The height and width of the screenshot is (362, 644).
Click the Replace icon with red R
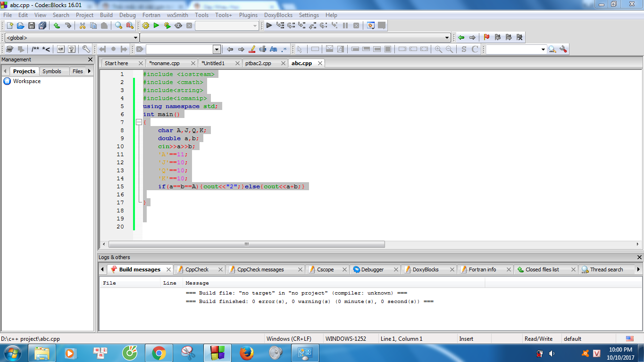[x=129, y=25]
